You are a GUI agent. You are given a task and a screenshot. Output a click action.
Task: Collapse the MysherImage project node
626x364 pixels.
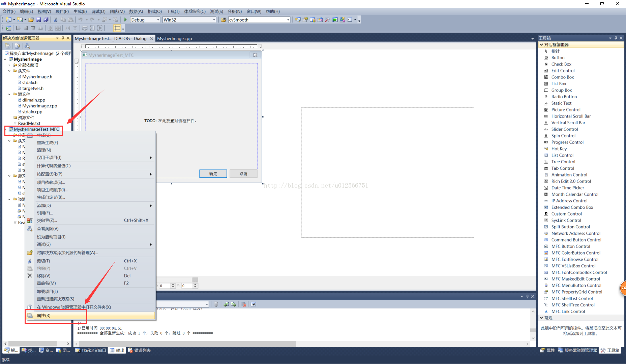pyautogui.click(x=5, y=59)
